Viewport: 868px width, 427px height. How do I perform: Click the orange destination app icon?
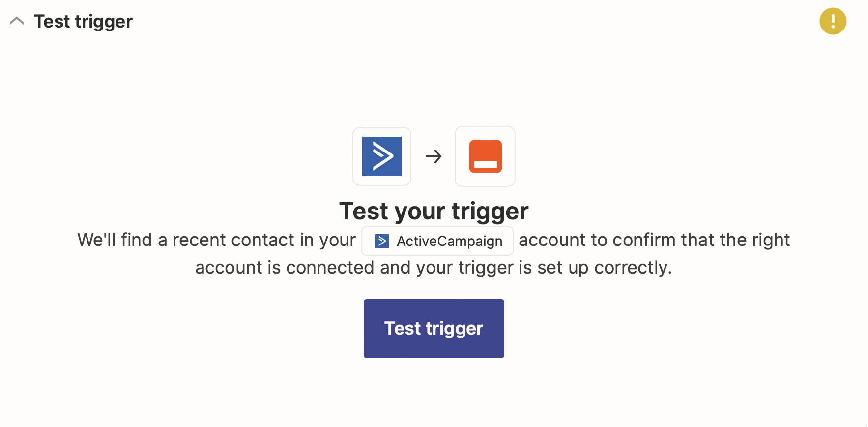[485, 156]
